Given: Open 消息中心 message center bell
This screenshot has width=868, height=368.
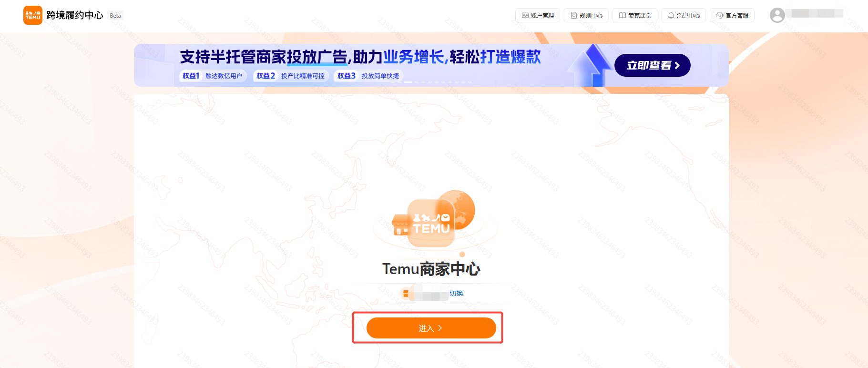Looking at the screenshot, I should click(x=684, y=15).
